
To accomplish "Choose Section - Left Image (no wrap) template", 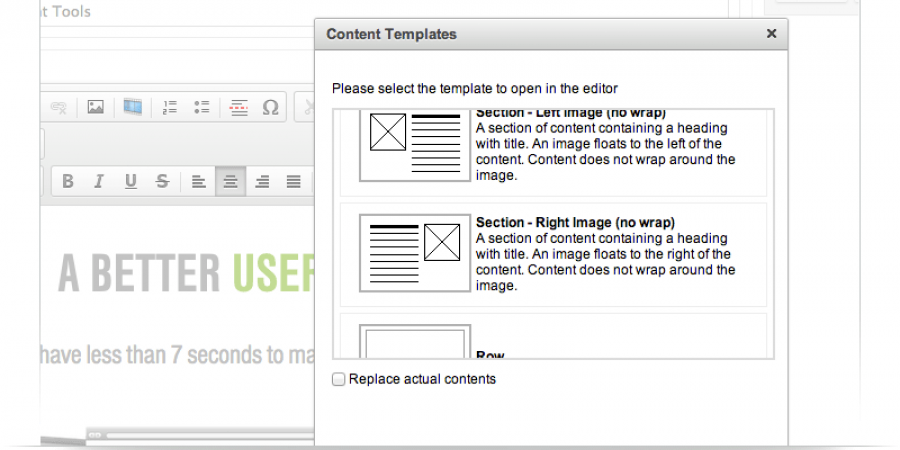I will [x=553, y=152].
